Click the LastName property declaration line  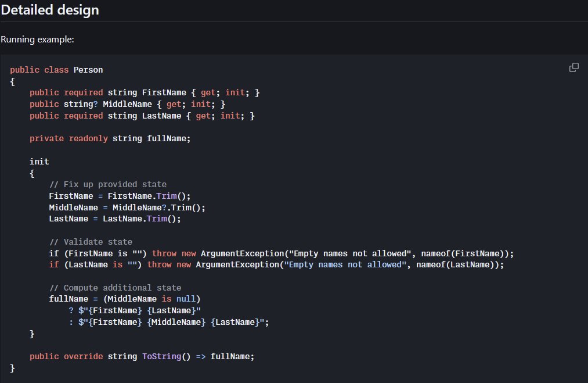coord(142,116)
